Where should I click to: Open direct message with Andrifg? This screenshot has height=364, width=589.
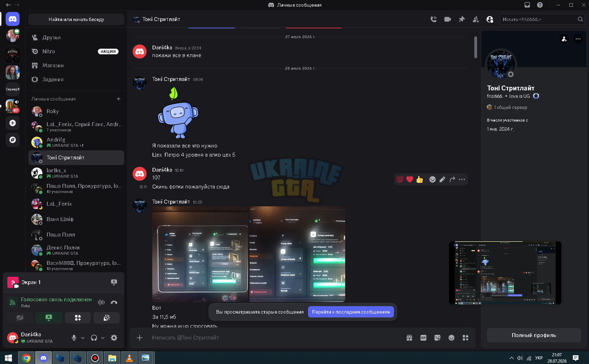(76, 142)
